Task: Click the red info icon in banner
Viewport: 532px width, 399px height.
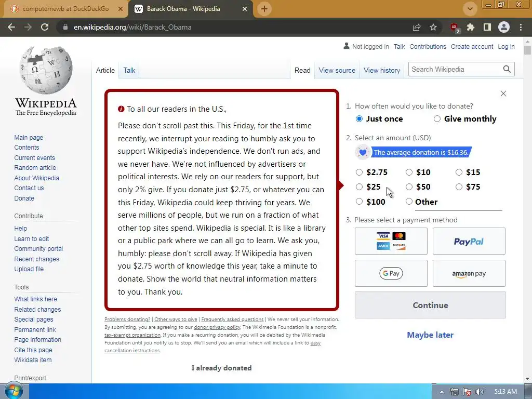Action: (121, 109)
